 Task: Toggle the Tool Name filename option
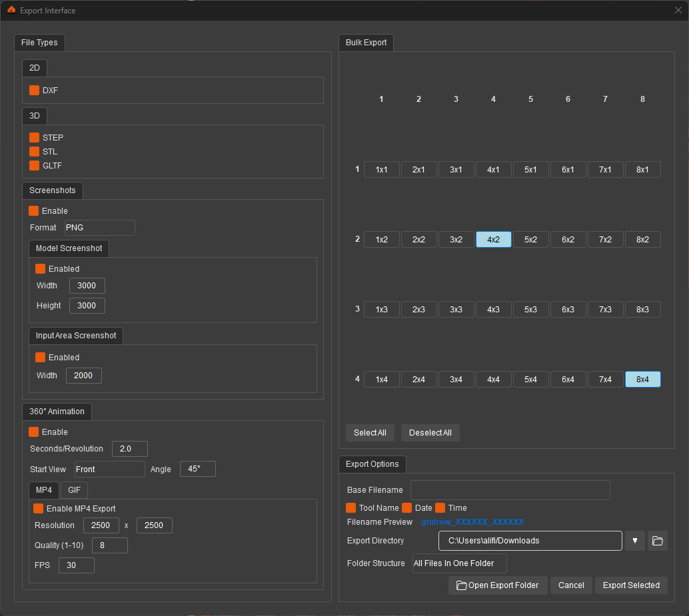point(351,508)
